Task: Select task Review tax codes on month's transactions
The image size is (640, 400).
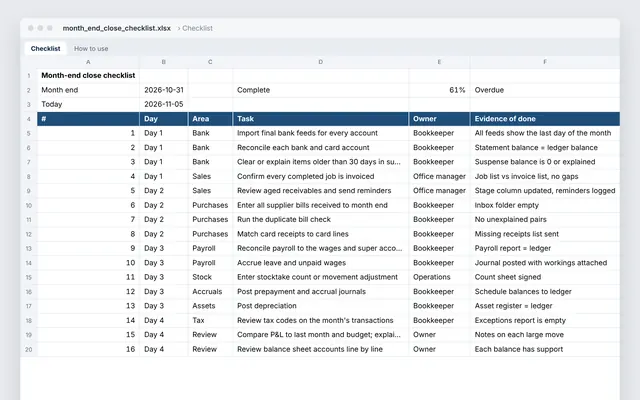Action: pyautogui.click(x=320, y=320)
